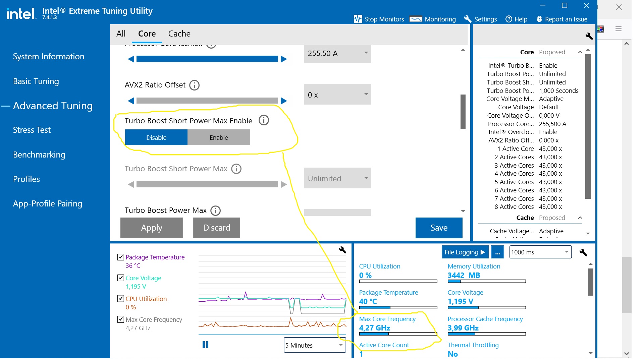Click the info icon beside Turbo Boost Power Max
The width and height of the screenshot is (644, 362).
215,210
